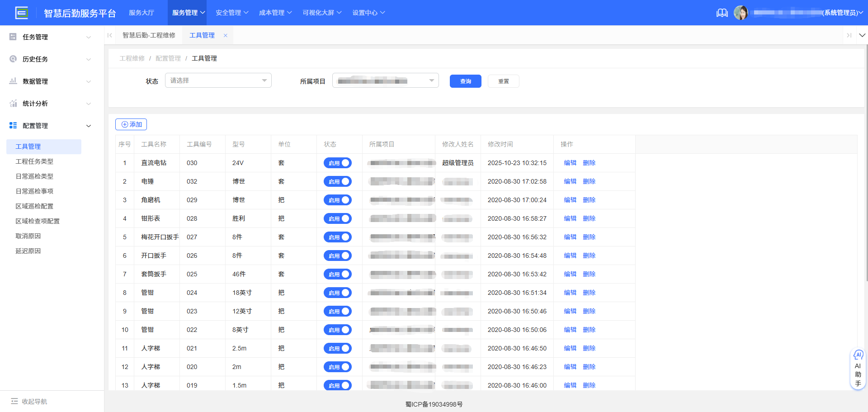Click the 查询 search button
The height and width of the screenshot is (412, 868).
[465, 81]
